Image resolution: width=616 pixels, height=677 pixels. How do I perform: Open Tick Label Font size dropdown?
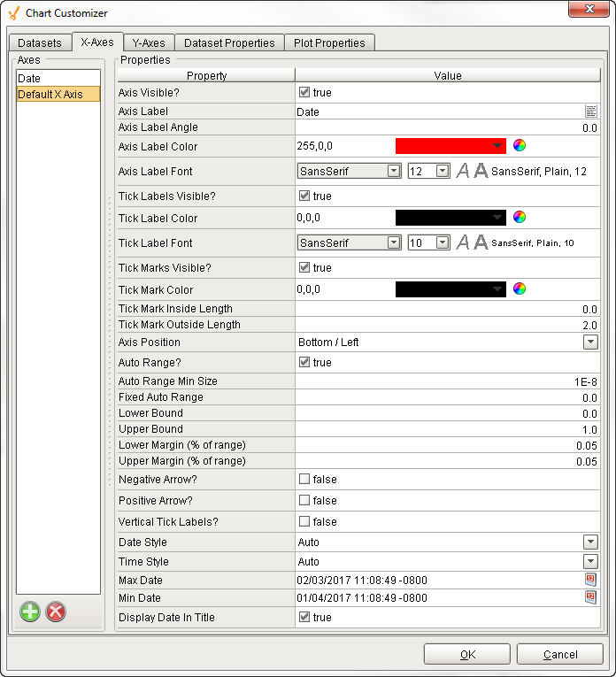coord(443,242)
